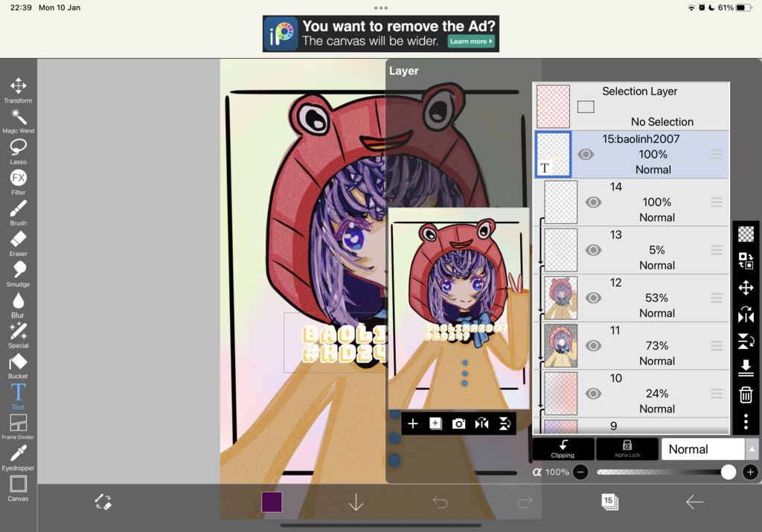The height and width of the screenshot is (532, 762).
Task: Select the Text tool
Action: pos(18,397)
